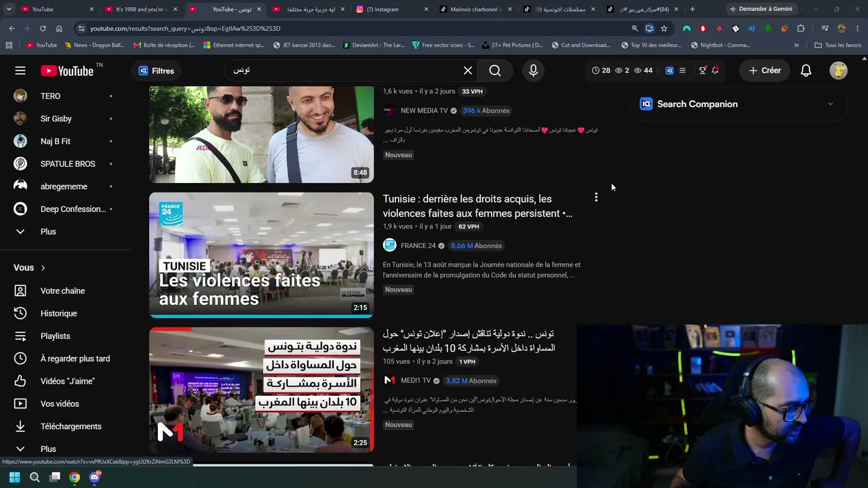Show hidden bookmarks with the double chevron
The width and height of the screenshot is (868, 488).
796,45
